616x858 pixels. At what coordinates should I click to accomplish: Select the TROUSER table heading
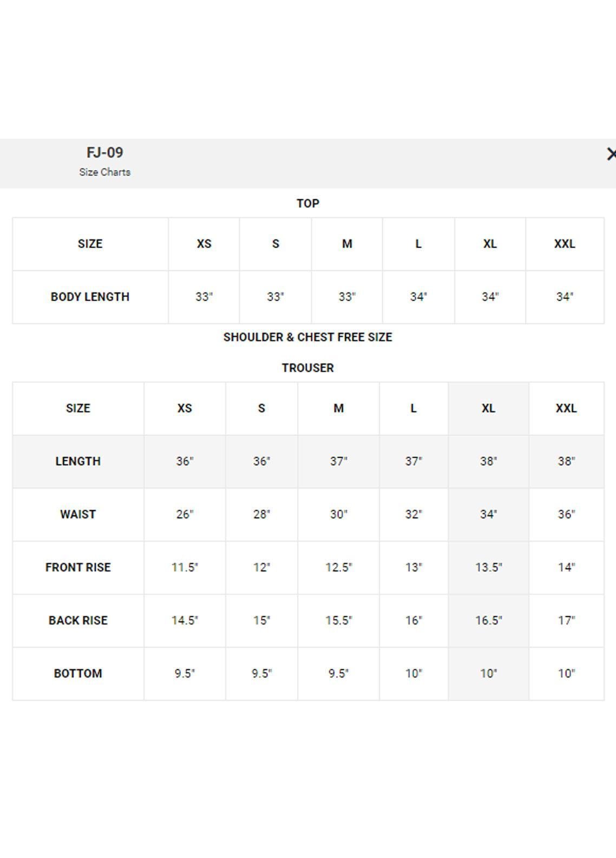tap(307, 368)
